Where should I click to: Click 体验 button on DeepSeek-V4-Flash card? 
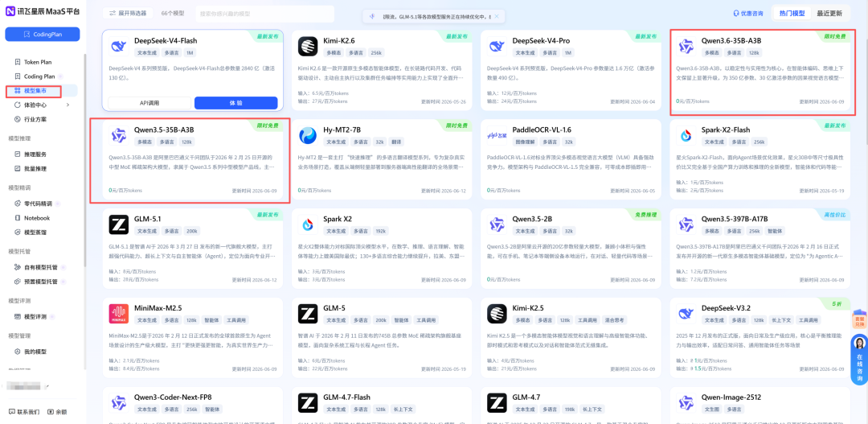[x=235, y=103]
